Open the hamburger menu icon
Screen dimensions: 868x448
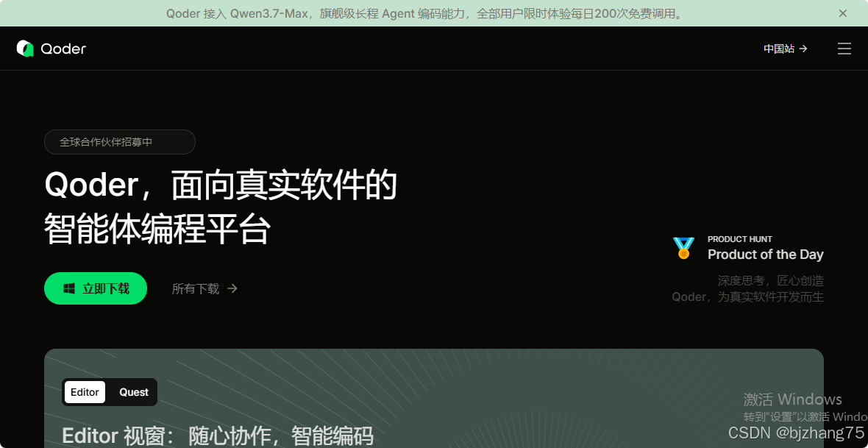tap(844, 49)
